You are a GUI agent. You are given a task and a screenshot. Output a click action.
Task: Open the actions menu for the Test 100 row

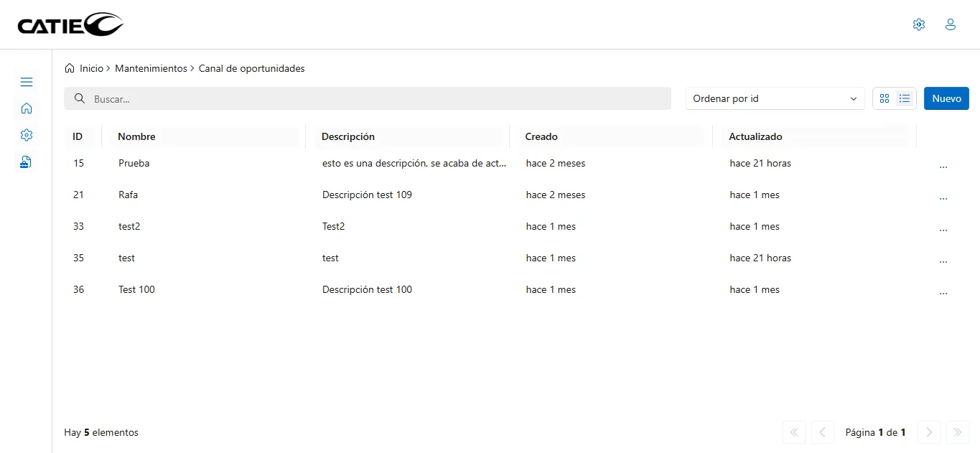point(943,293)
